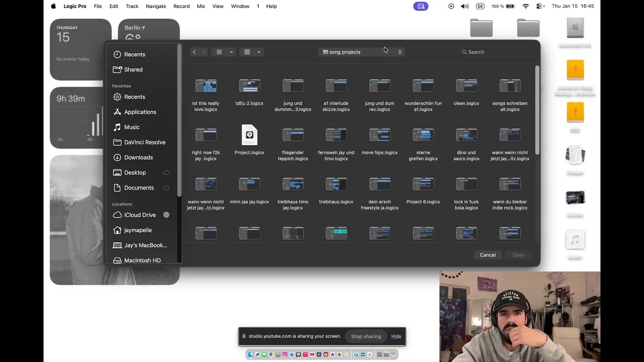Screen dimensions: 644x362
Task: Open Downloads in the sidebar
Action: tap(138, 157)
